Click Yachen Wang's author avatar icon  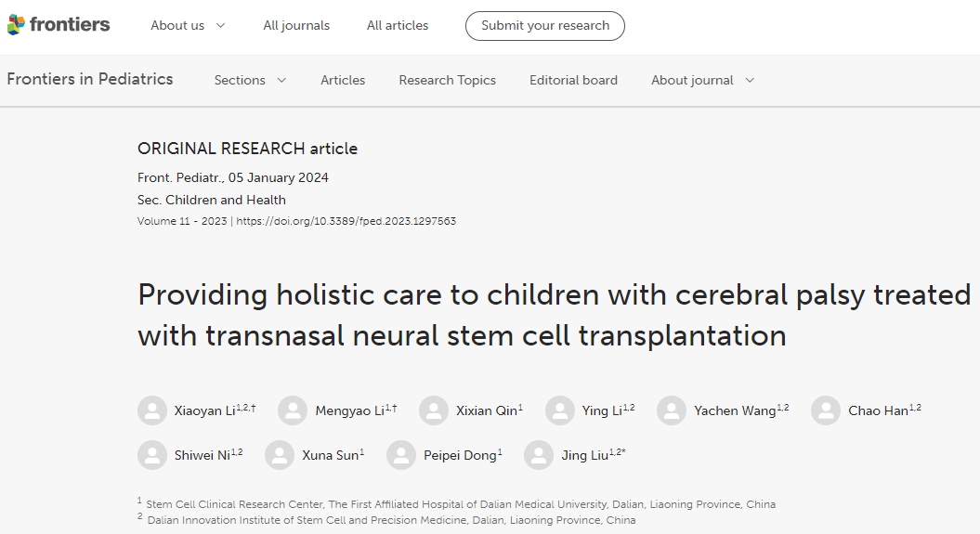672,410
